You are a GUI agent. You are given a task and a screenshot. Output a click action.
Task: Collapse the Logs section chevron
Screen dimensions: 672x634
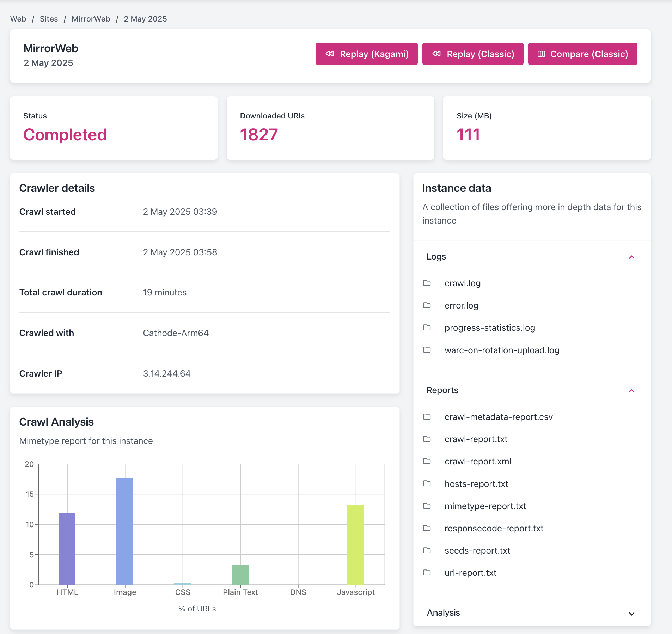point(631,257)
